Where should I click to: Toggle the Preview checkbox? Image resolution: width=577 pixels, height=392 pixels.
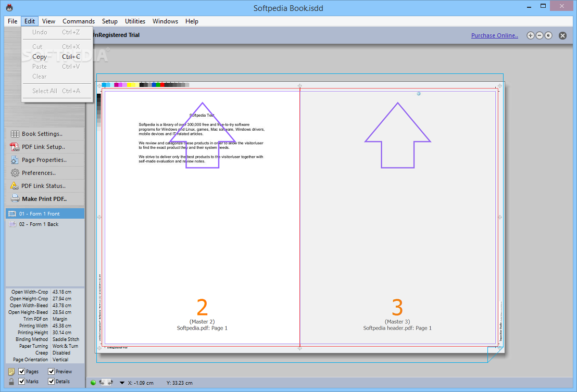pyautogui.click(x=51, y=371)
